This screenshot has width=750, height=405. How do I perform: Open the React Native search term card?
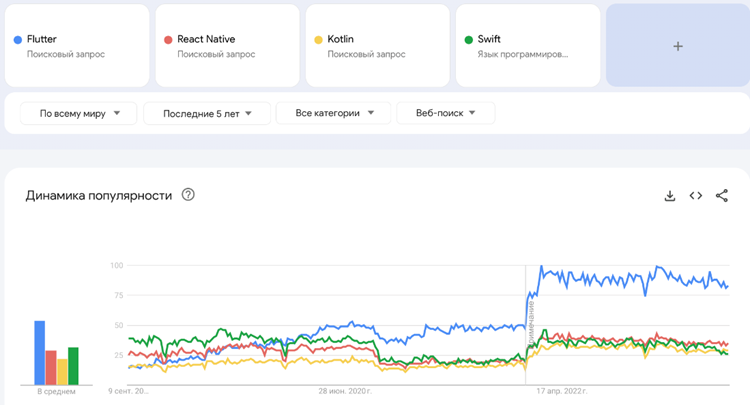pos(227,46)
